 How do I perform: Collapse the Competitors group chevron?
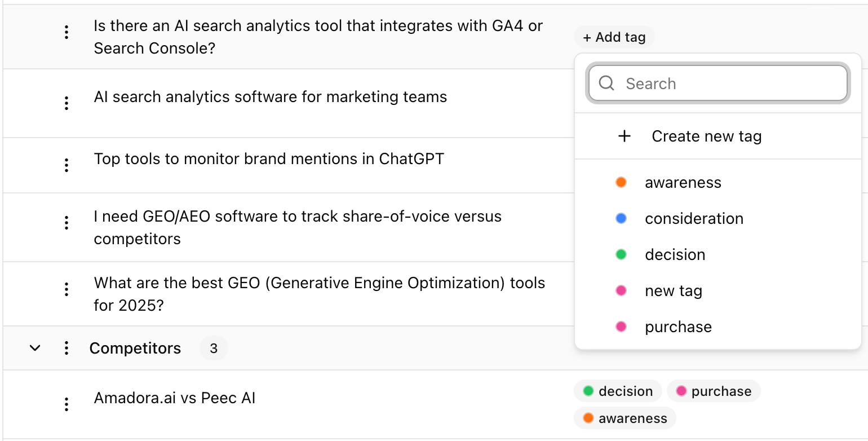tap(35, 348)
